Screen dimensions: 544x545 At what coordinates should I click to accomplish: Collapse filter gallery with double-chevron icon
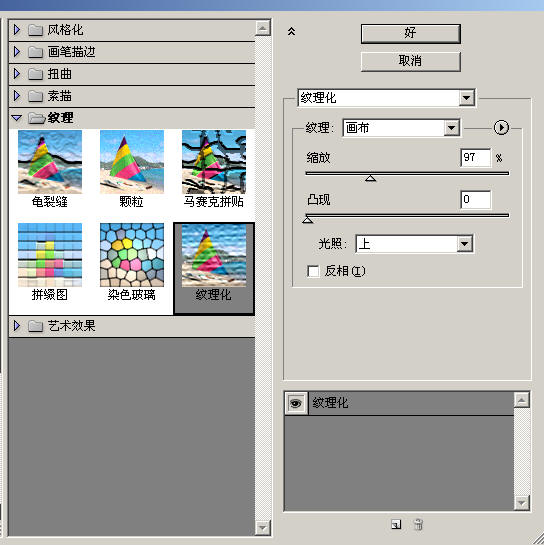[291, 32]
